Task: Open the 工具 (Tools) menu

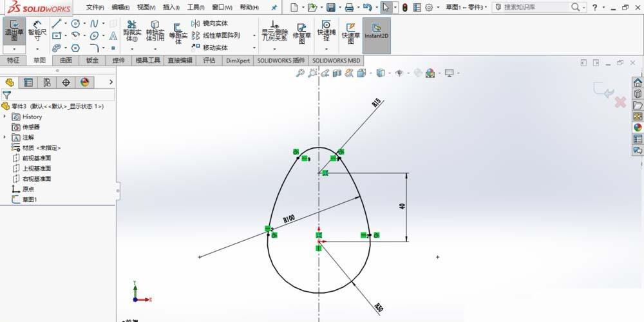Action: pyautogui.click(x=196, y=7)
